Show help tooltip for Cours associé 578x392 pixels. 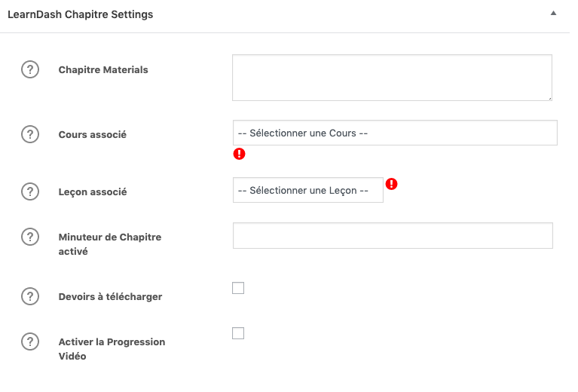(x=30, y=134)
